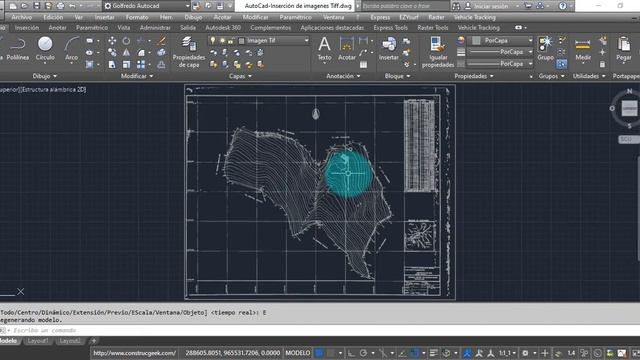640x360 pixels.
Task: Select the Medir measure tool
Action: click(583, 49)
